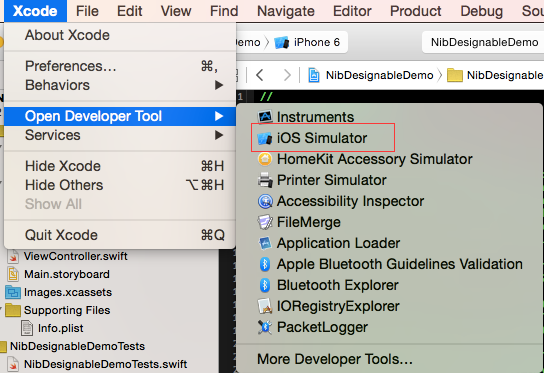This screenshot has height=373, width=544.
Task: Go forward in editor history
Action: point(287,75)
